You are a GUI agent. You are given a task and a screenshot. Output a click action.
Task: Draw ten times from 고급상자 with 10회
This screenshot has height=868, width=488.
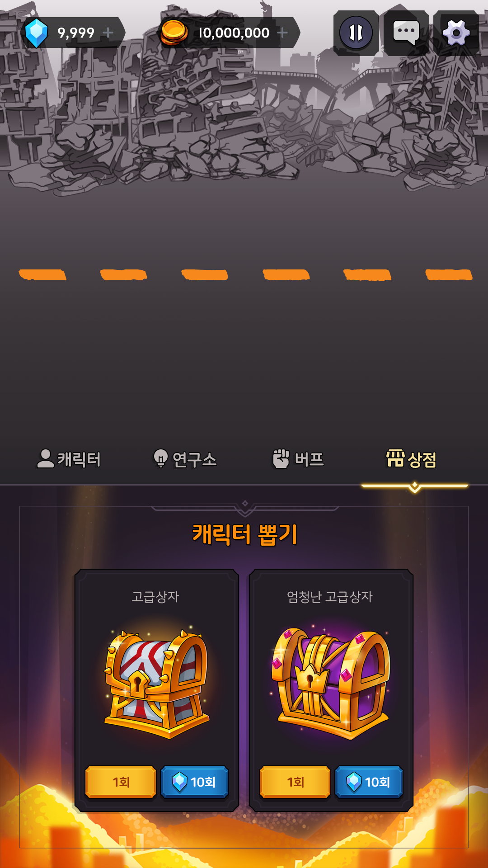195,782
